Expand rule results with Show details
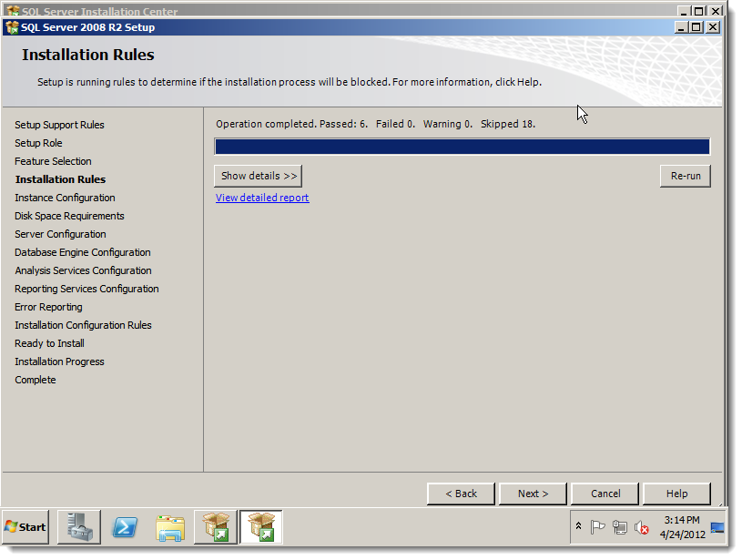The width and height of the screenshot is (742, 560). (259, 176)
